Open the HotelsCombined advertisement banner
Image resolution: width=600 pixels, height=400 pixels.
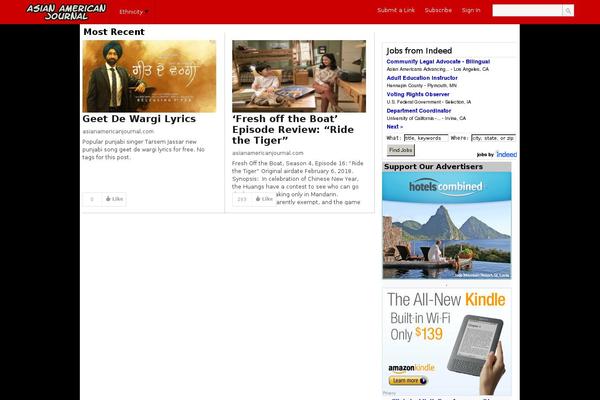pyautogui.click(x=447, y=225)
